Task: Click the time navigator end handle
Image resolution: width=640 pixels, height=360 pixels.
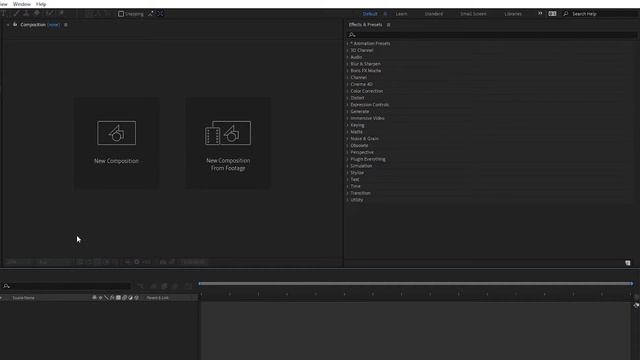Action: (x=631, y=283)
